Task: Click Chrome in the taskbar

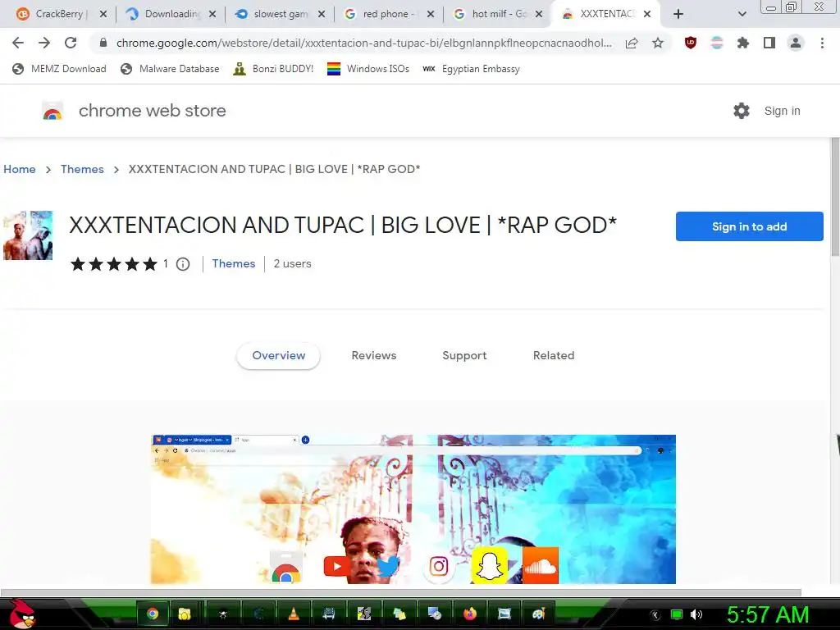Action: coord(153,614)
